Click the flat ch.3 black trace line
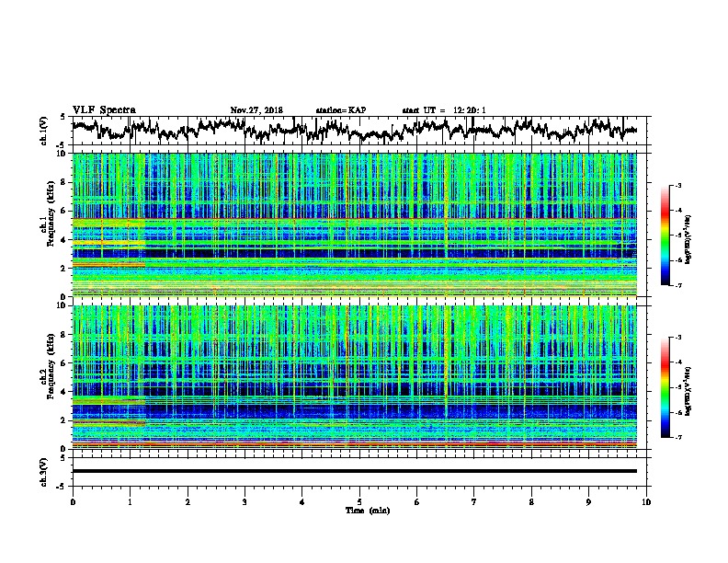728x563 pixels. coord(355,471)
